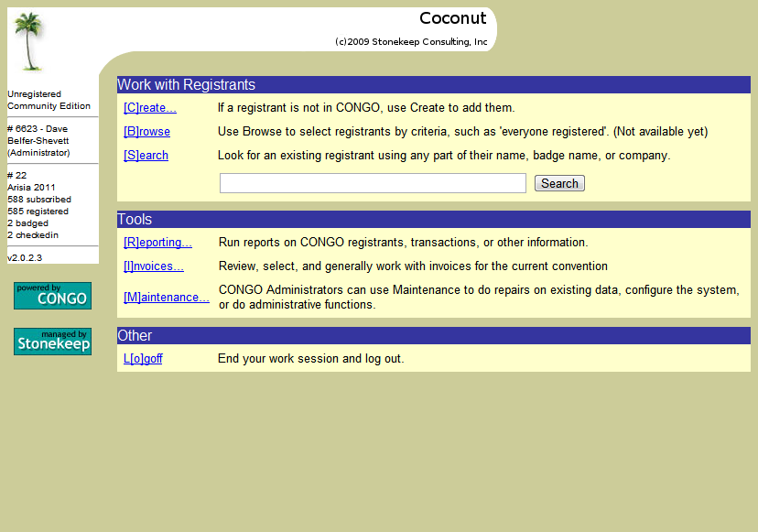Open the [M]aintenance link

166,298
